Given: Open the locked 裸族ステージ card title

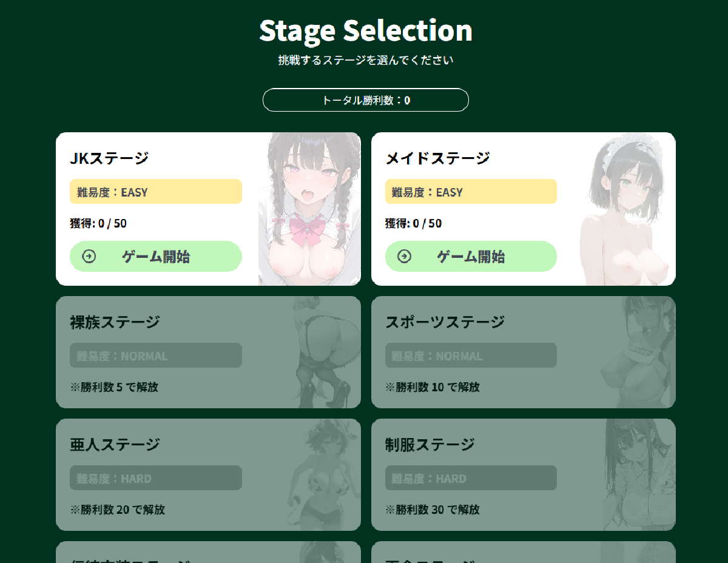Looking at the screenshot, I should (115, 322).
